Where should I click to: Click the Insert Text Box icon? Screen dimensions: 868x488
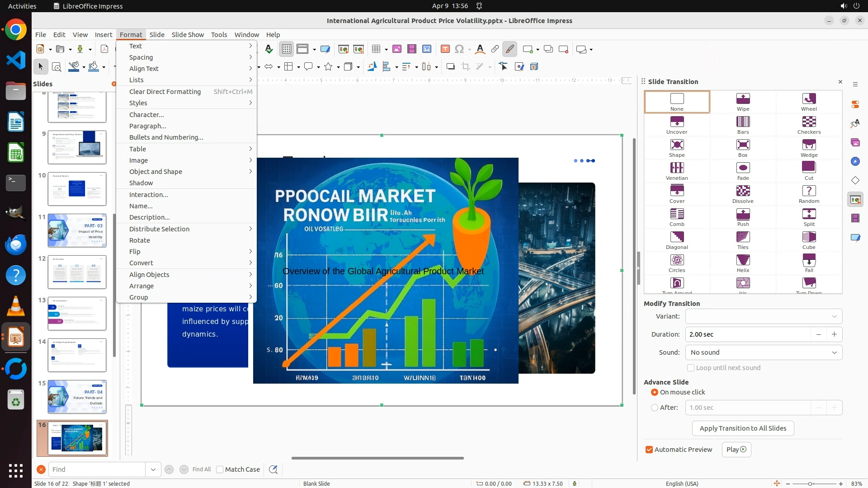point(445,49)
